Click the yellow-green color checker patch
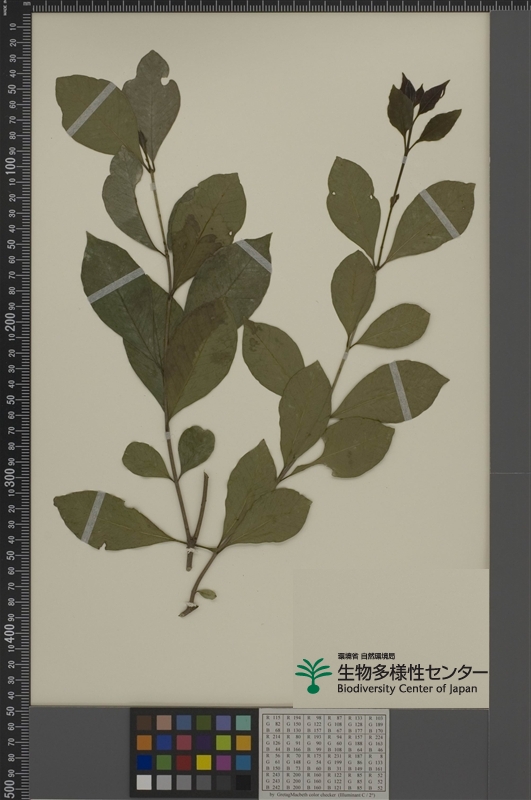 pyautogui.click(x=223, y=742)
